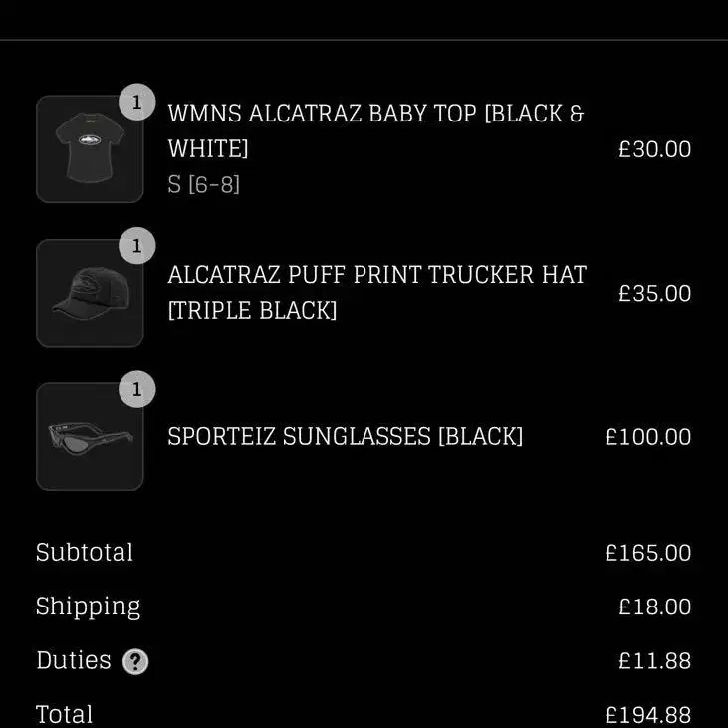Click the S [6-8] size label
This screenshot has height=728, width=728.
coord(204,185)
